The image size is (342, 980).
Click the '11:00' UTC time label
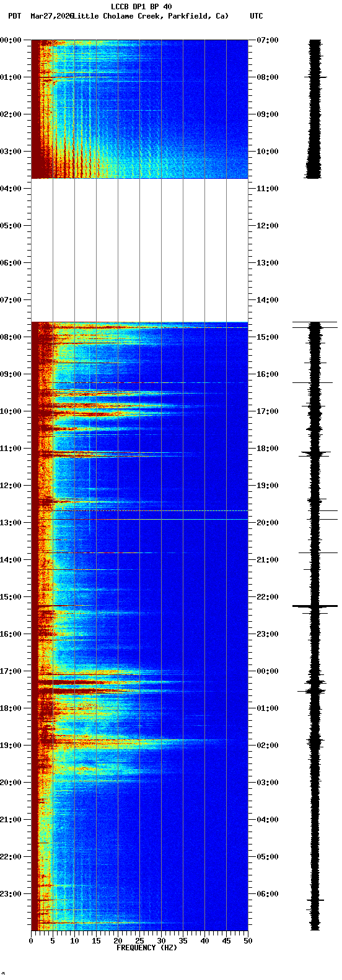(268, 188)
